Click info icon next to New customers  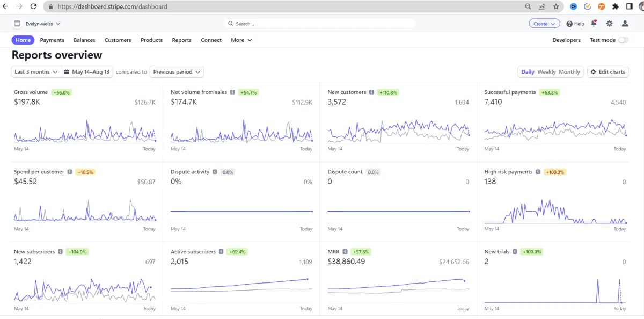pos(372,92)
